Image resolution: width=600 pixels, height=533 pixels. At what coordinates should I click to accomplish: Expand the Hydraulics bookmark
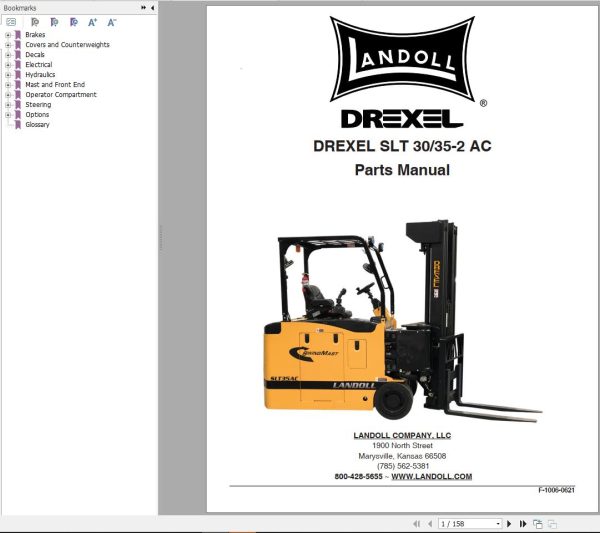click(x=8, y=75)
